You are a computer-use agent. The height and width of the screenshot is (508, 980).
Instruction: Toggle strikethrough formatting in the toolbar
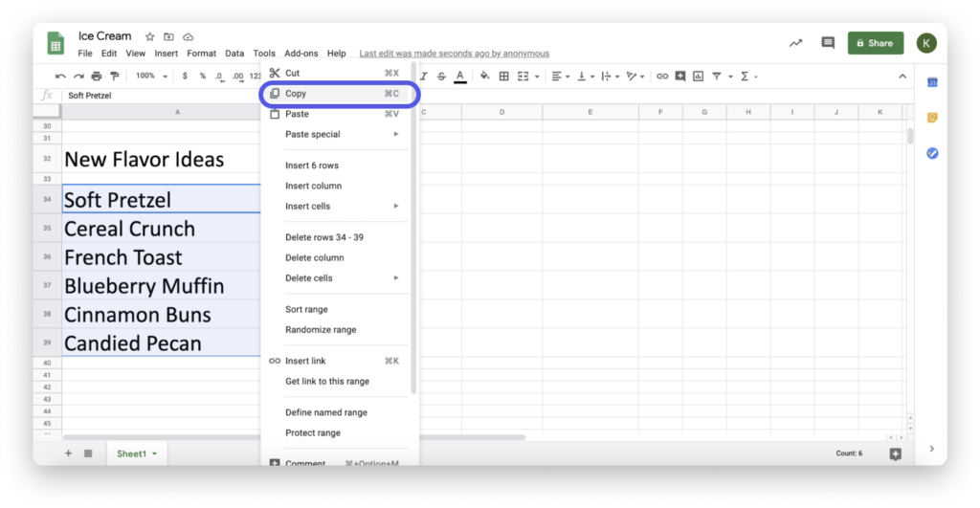[441, 76]
